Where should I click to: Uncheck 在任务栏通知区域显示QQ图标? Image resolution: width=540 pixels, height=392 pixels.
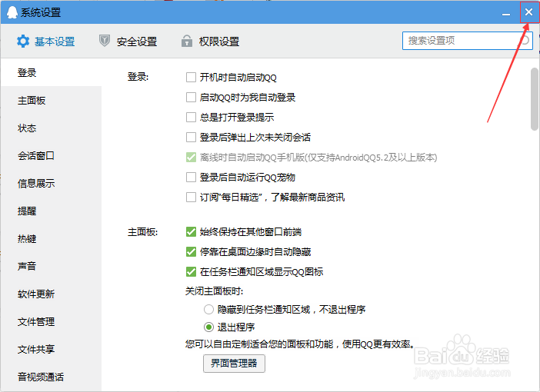(x=191, y=271)
